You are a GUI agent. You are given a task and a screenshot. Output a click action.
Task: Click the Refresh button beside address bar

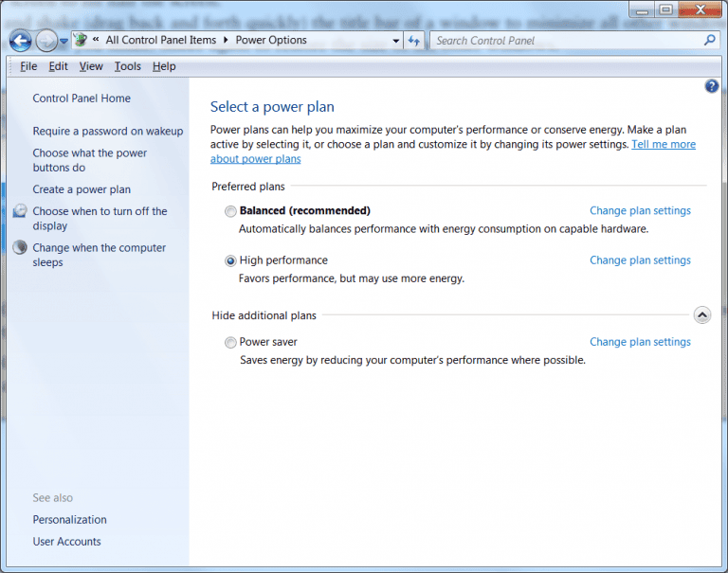click(414, 41)
